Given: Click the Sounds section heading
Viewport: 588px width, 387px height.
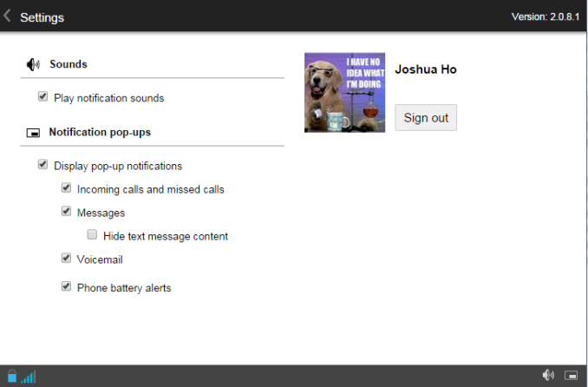Looking at the screenshot, I should [x=69, y=64].
